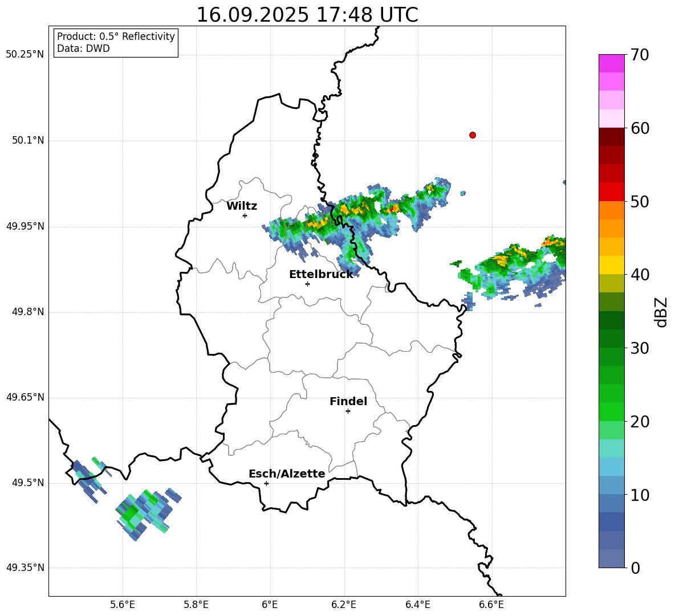Click the 60 value on colorbar
Viewport: 675px width, 616px height.
click(x=640, y=128)
